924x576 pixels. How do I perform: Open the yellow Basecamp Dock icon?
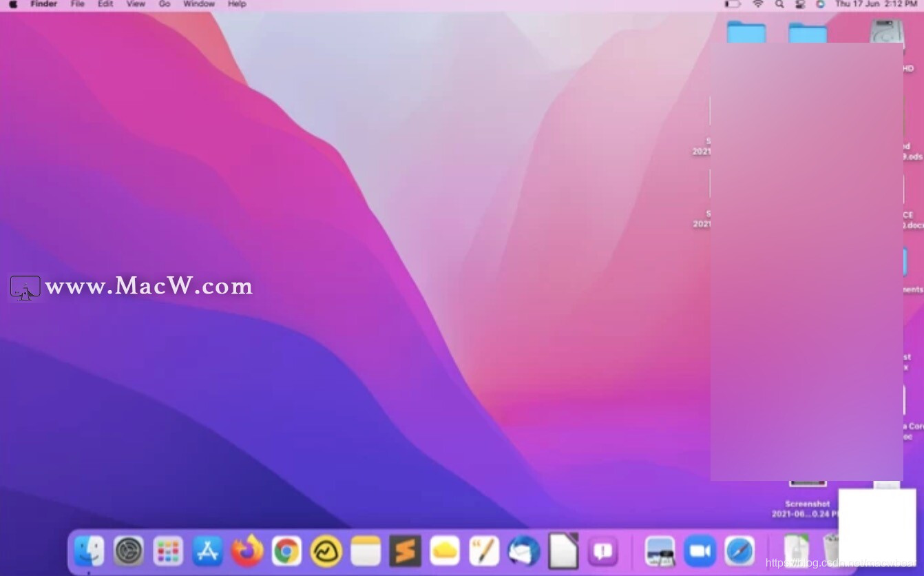326,551
